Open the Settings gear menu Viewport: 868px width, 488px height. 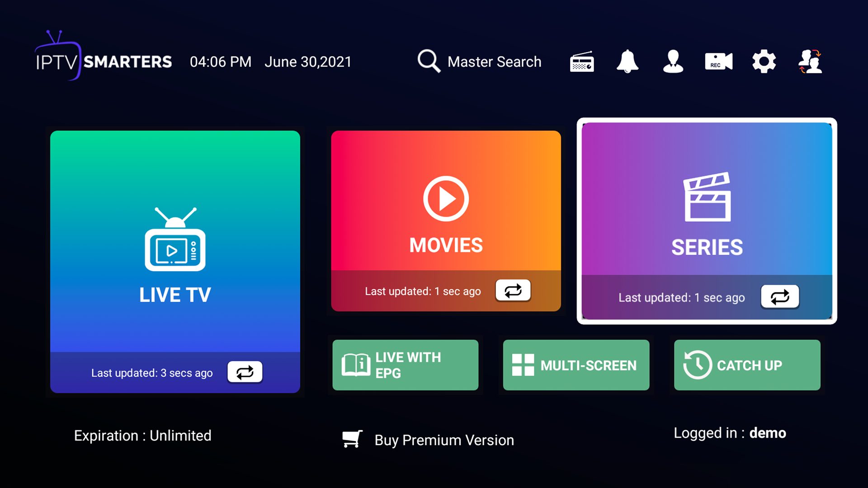point(763,61)
